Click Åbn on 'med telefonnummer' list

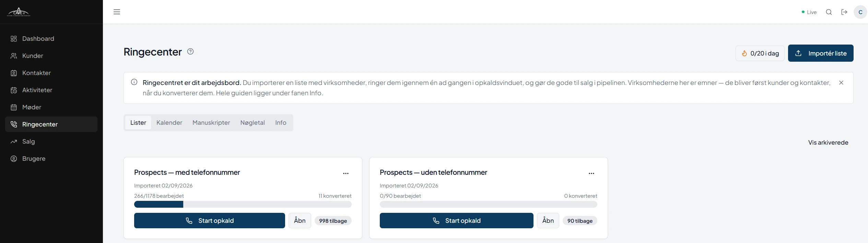tap(300, 221)
